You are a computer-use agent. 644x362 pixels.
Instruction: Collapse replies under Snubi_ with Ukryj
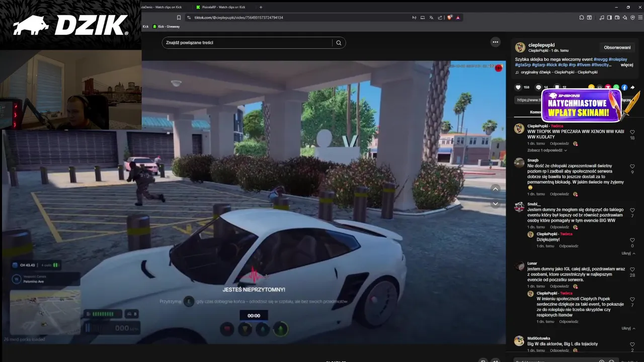[x=628, y=253]
